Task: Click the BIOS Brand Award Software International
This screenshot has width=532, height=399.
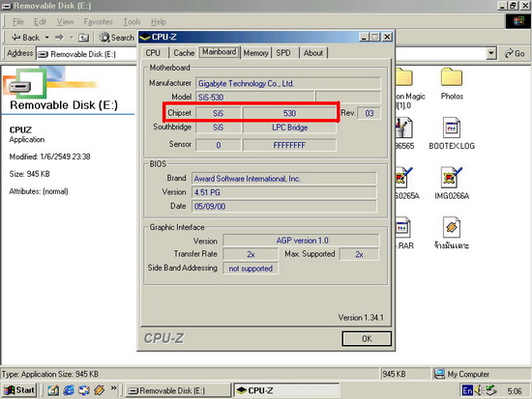Action: coord(284,179)
